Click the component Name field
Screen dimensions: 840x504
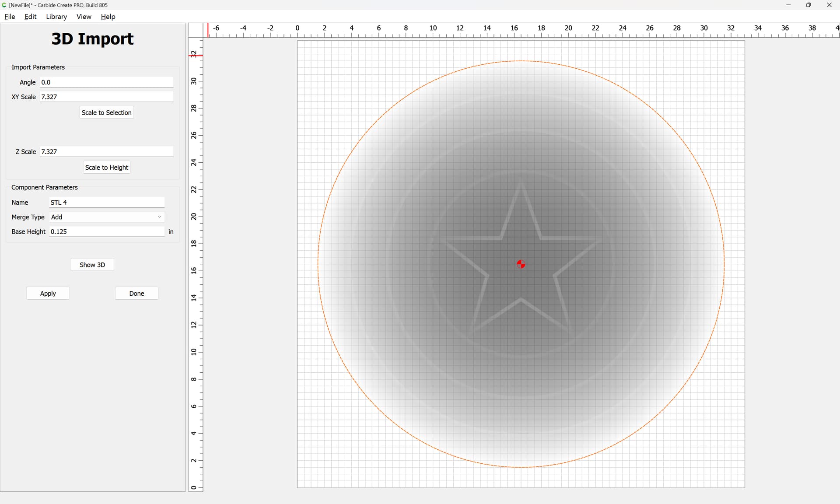107,202
